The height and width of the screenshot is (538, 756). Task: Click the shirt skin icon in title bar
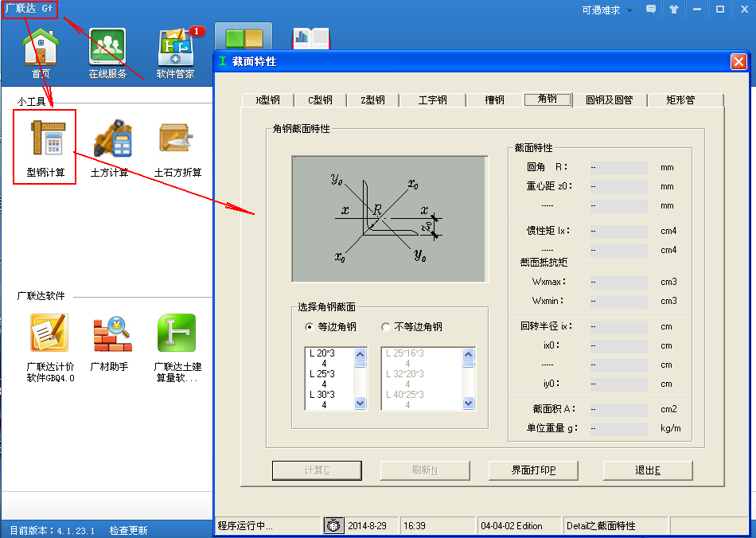[x=673, y=10]
